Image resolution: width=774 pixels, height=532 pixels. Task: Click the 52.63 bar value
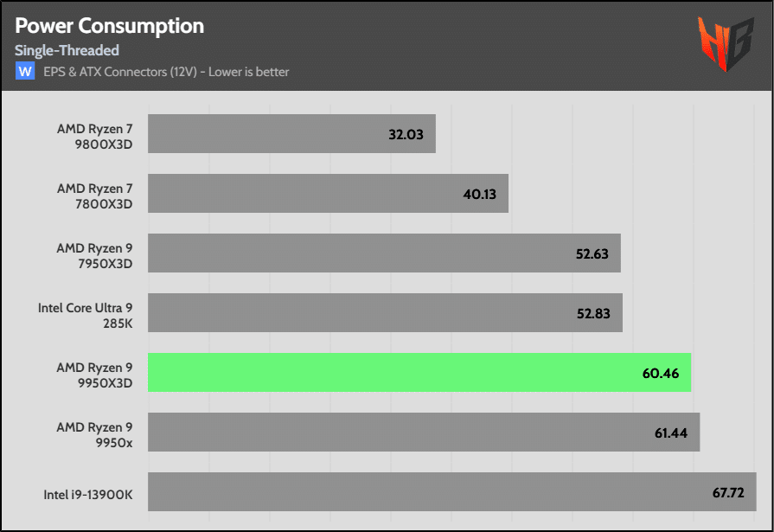click(592, 254)
